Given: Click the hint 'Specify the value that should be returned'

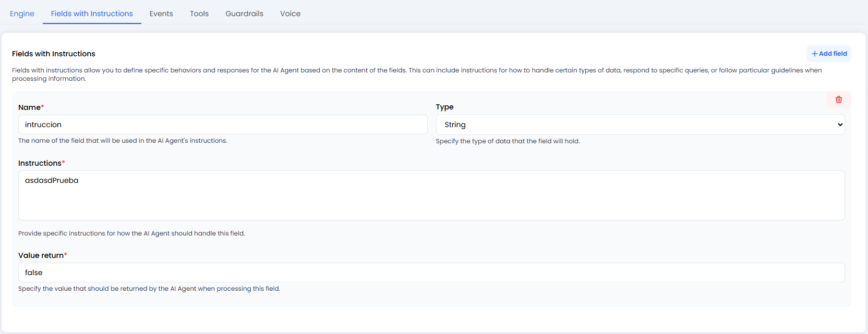Looking at the screenshot, I should pos(149,289).
